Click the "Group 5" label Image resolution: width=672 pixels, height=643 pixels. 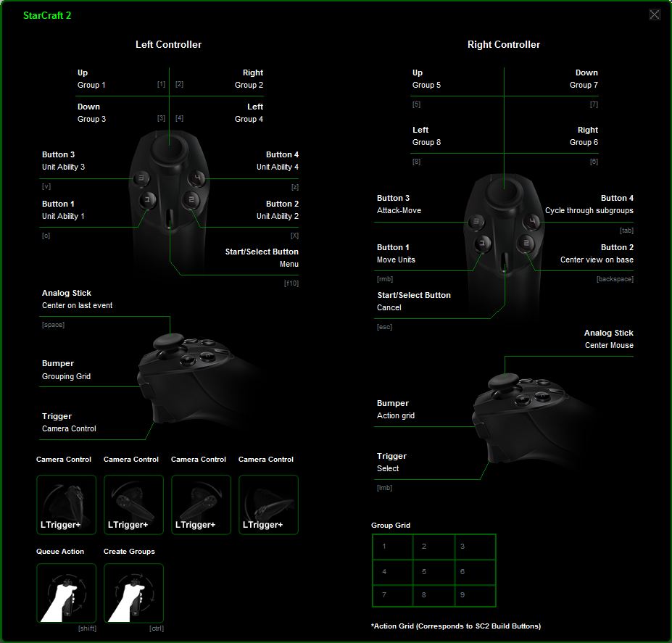(x=426, y=85)
